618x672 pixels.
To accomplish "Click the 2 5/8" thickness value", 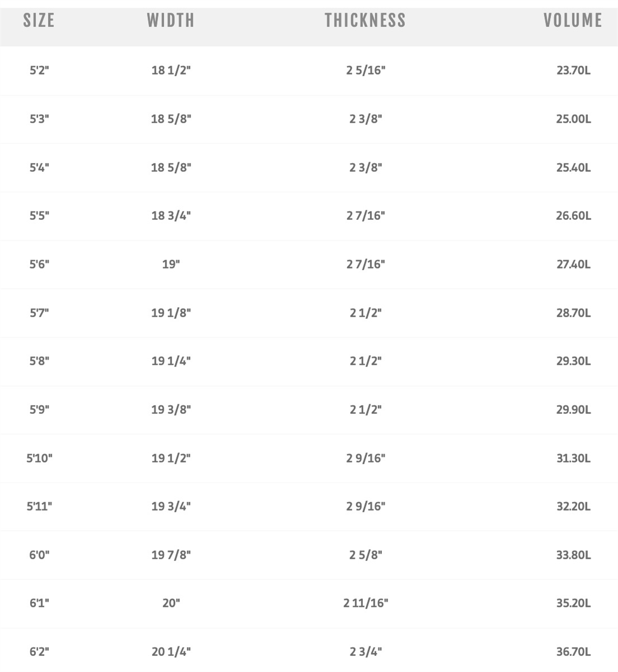I will (x=366, y=555).
